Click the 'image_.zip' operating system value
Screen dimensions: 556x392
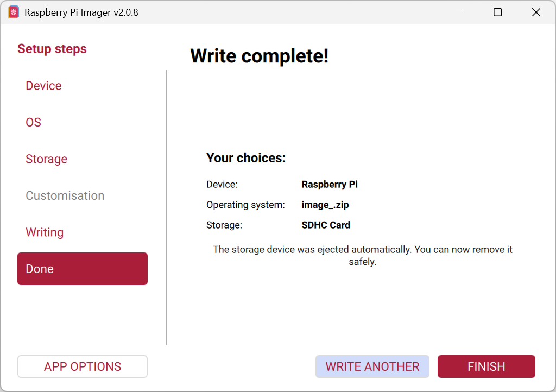[x=325, y=205]
